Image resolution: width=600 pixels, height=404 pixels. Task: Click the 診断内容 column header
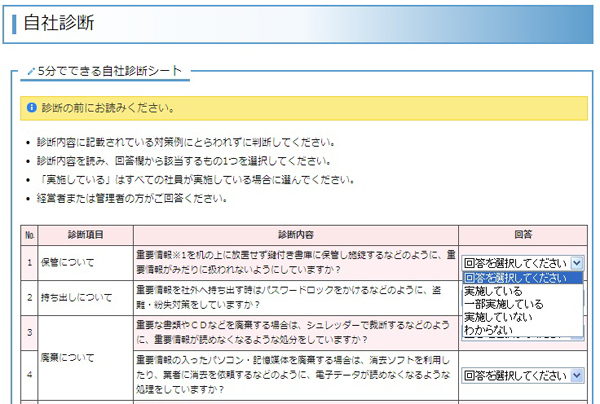tap(295, 234)
